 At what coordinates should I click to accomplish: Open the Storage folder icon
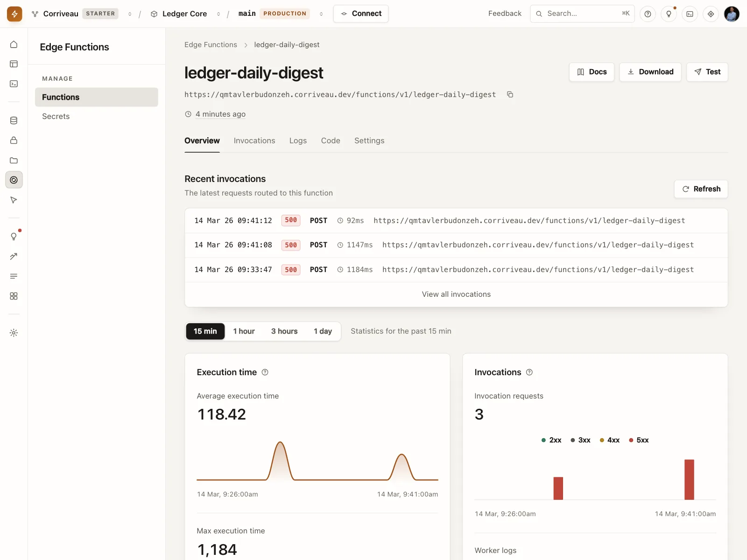click(x=14, y=160)
